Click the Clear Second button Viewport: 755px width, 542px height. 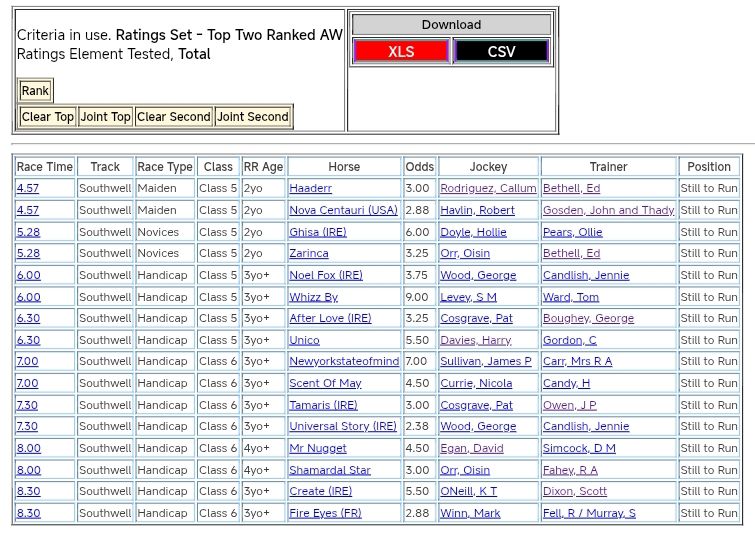[x=174, y=117]
